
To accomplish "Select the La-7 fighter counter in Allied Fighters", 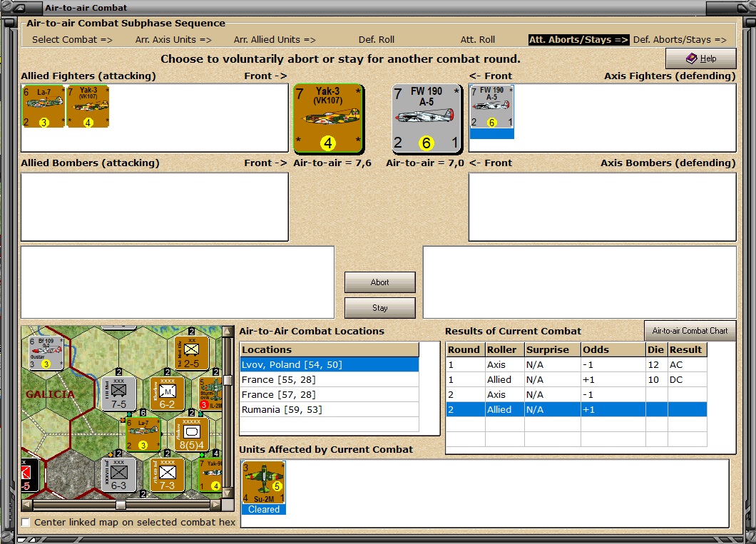I will (44, 106).
